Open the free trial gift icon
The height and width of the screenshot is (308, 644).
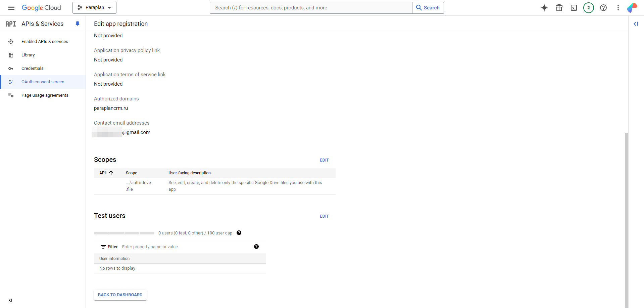coord(559,8)
